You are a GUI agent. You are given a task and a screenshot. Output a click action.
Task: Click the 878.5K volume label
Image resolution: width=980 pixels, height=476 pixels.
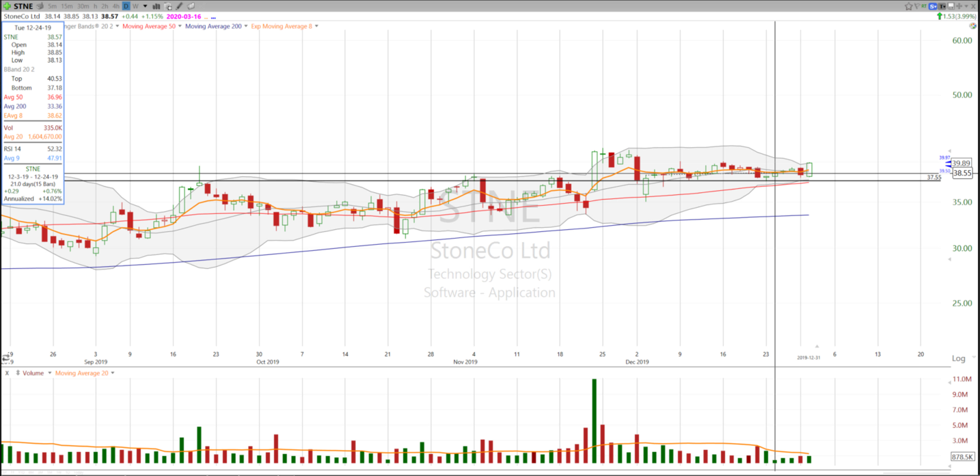click(962, 456)
